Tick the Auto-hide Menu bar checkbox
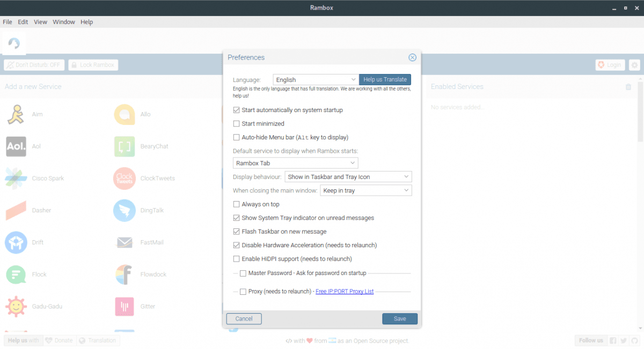This screenshot has height=349, width=644. point(237,137)
